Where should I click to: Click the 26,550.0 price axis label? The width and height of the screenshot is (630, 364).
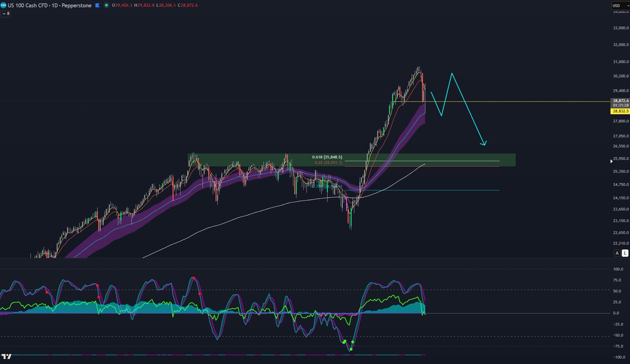click(x=620, y=146)
